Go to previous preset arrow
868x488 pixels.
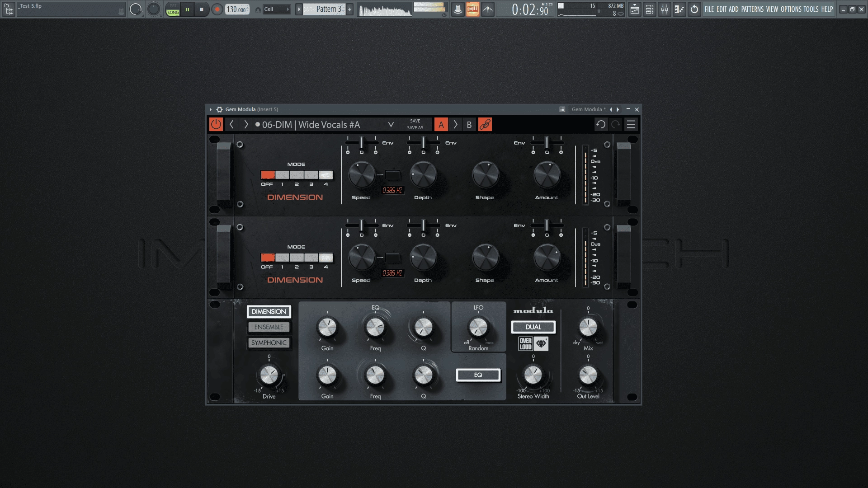click(x=231, y=124)
